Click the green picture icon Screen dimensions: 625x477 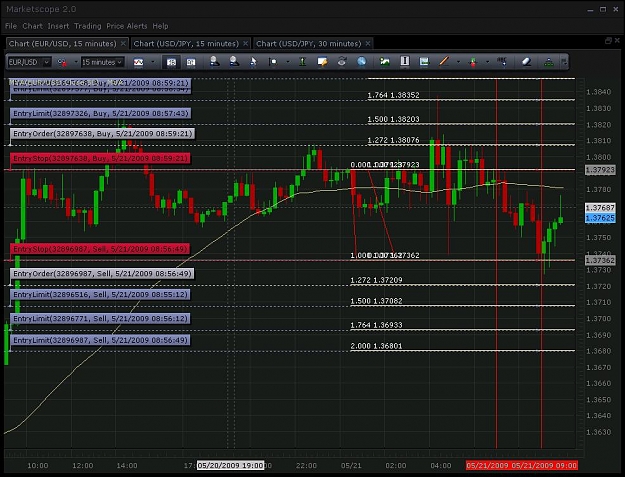point(385,62)
